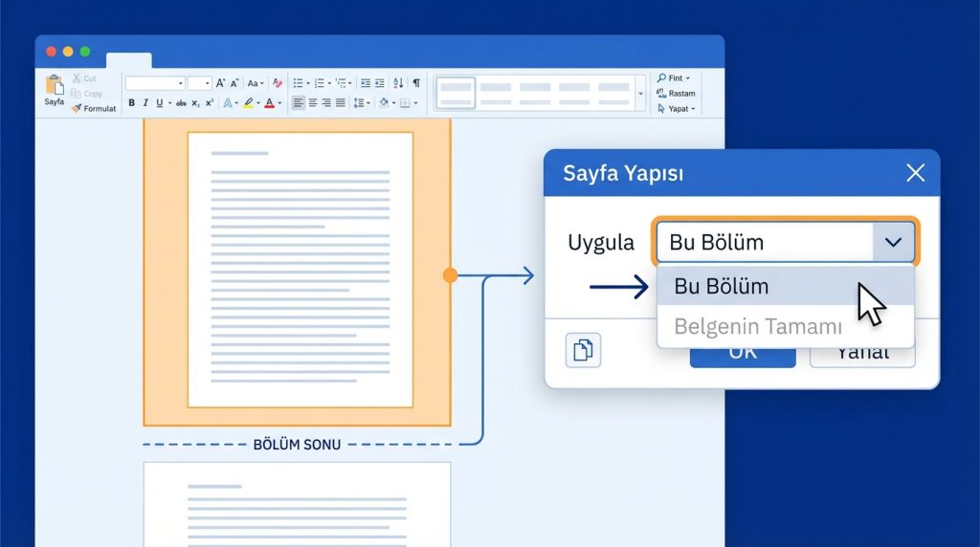Choose Bu Bölüm from the dropdown list
The height and width of the screenshot is (547, 980).
[785, 286]
